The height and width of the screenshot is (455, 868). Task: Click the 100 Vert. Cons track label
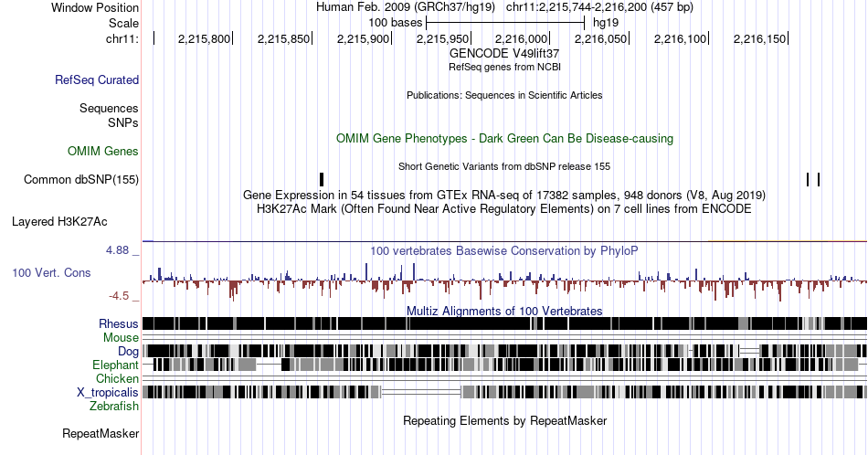point(51,272)
